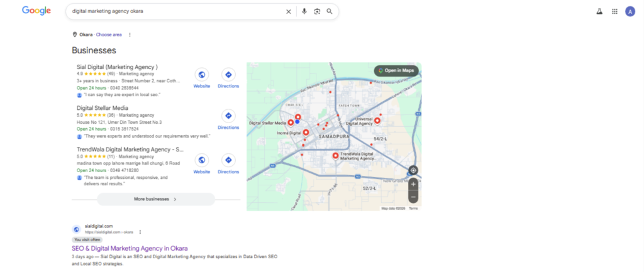Screen dimensions: 644x272
Task: Click the map Terms link
Action: coord(413,209)
